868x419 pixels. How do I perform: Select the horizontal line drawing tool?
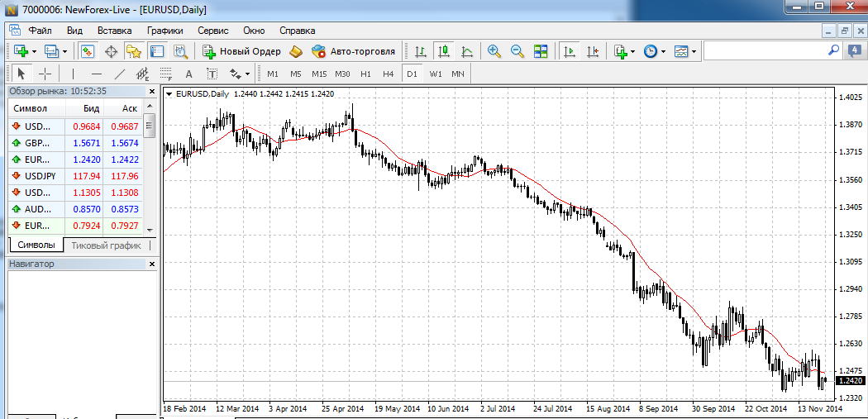click(x=96, y=74)
